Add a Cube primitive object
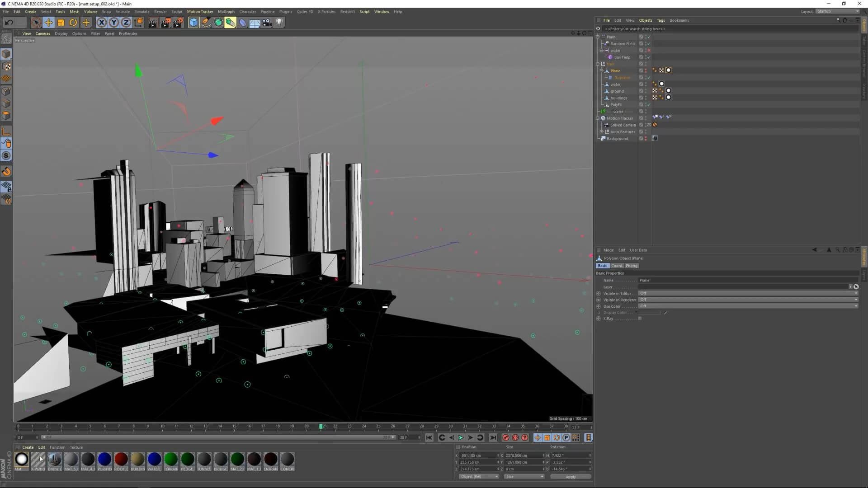Screen dimensions: 868x488 (193, 22)
